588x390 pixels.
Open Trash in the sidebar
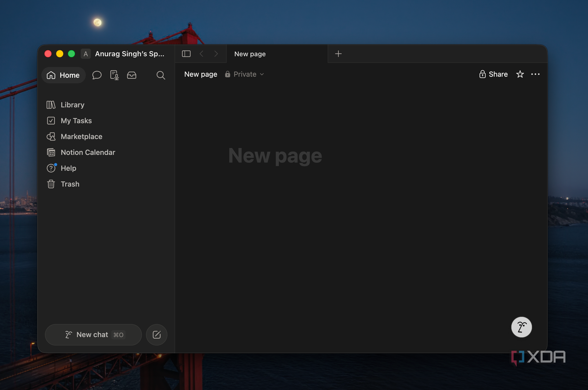[x=107, y=184]
